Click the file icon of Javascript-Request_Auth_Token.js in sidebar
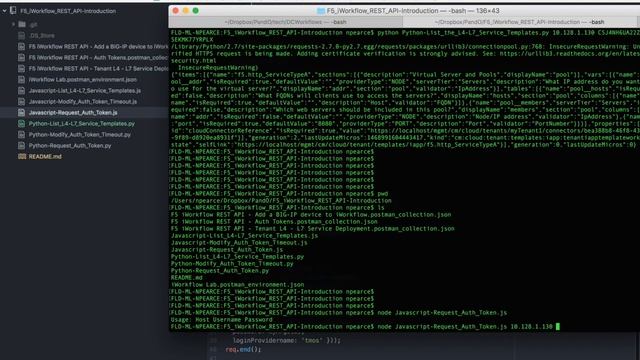The height and width of the screenshot is (360, 640). (22, 112)
